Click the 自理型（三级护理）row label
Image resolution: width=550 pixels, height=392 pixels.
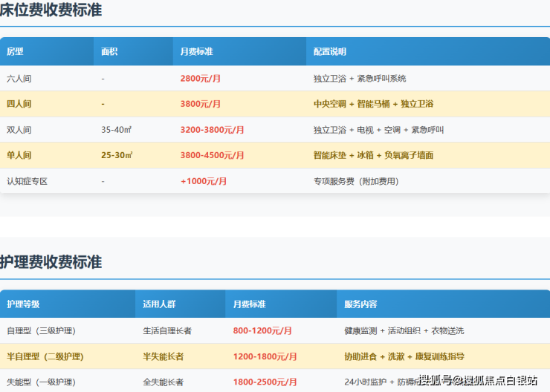click(41, 330)
